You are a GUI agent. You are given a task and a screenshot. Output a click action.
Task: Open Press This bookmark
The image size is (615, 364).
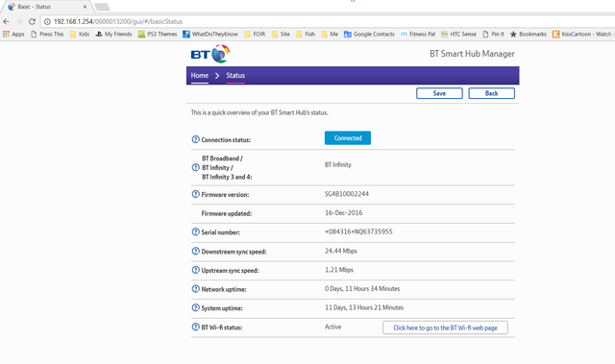coord(47,34)
